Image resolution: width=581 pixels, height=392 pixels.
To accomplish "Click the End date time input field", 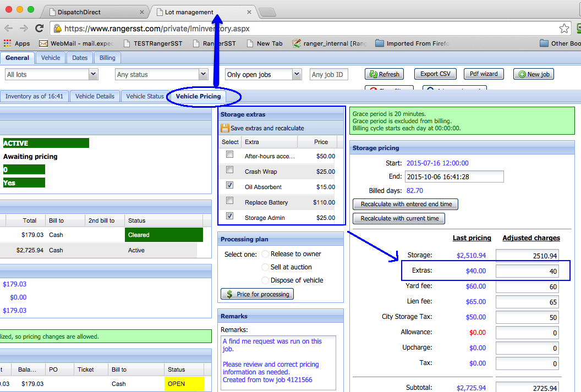I will tap(454, 176).
